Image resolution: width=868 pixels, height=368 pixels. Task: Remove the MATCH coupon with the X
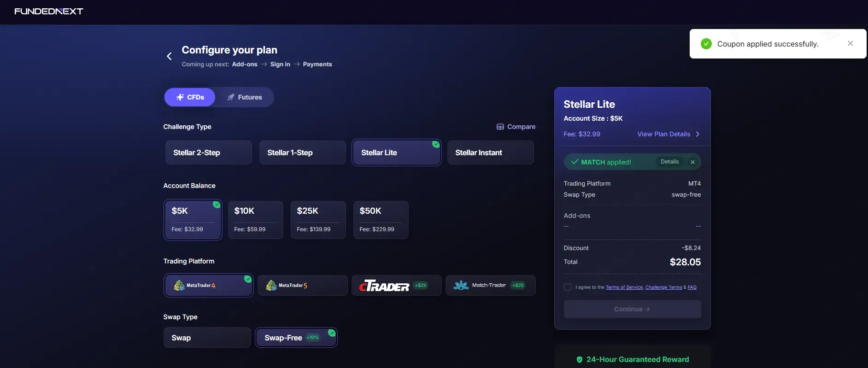coord(692,162)
